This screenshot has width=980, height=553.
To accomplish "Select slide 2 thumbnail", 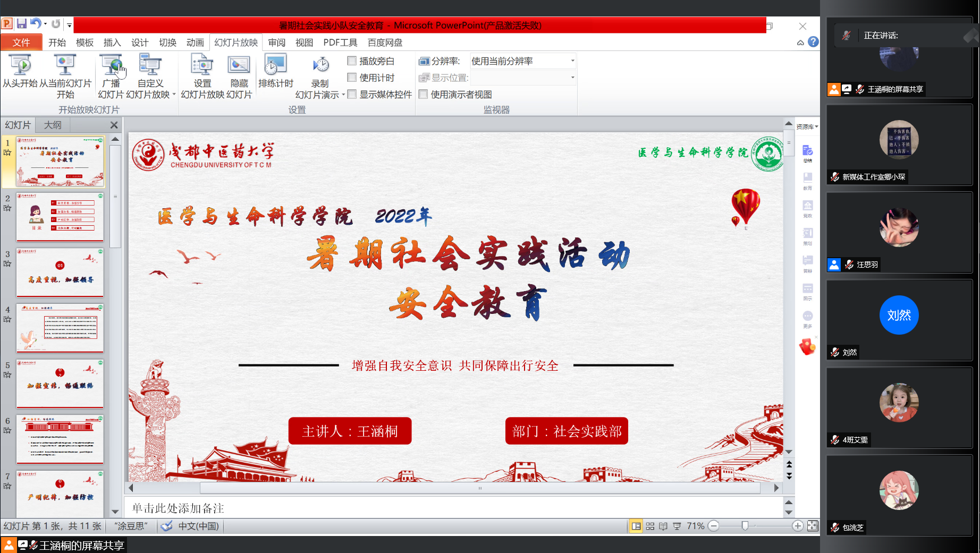I will [60, 217].
